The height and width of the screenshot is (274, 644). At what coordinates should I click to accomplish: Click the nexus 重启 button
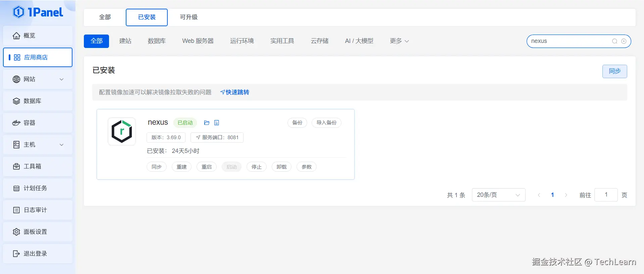pyautogui.click(x=207, y=167)
